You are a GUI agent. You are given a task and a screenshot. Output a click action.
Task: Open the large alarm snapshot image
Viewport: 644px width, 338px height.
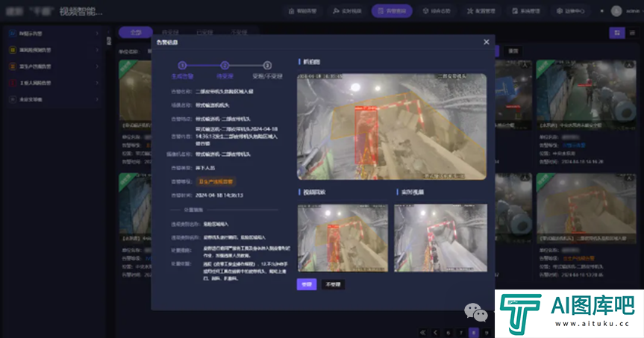[x=392, y=127]
